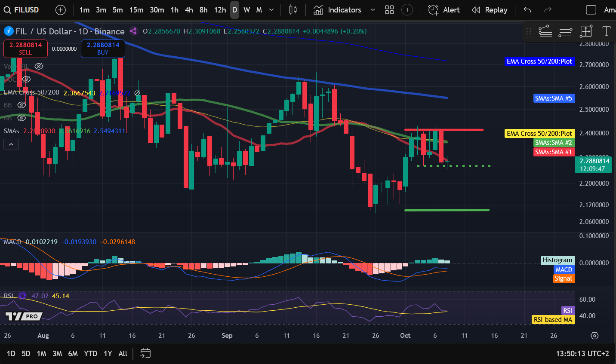The image size is (616, 364).
Task: Open time zone menu showing UTC+2
Action: pos(582,354)
